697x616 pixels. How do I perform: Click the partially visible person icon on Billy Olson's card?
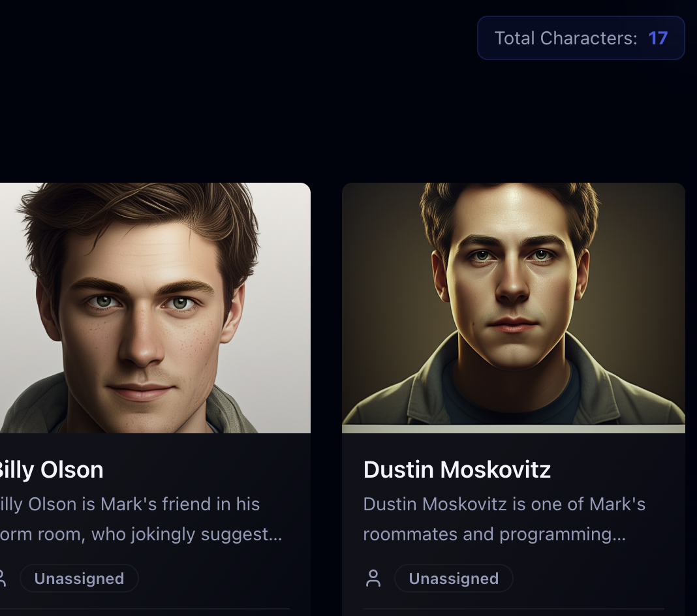2,578
